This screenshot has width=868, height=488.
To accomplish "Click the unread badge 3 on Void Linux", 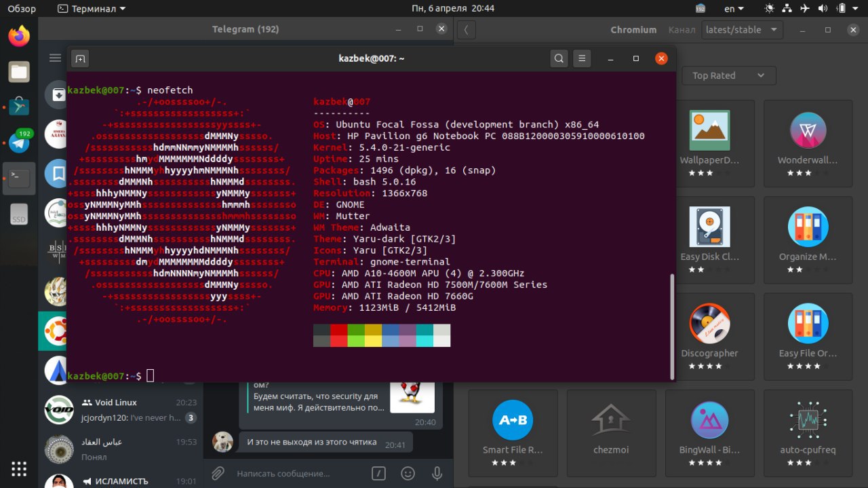I will (191, 417).
